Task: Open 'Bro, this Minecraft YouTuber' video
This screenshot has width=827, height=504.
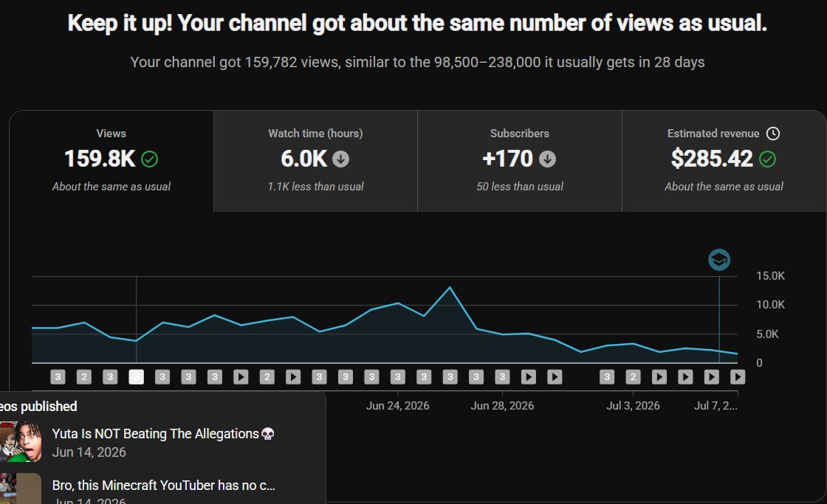Action: (x=163, y=485)
